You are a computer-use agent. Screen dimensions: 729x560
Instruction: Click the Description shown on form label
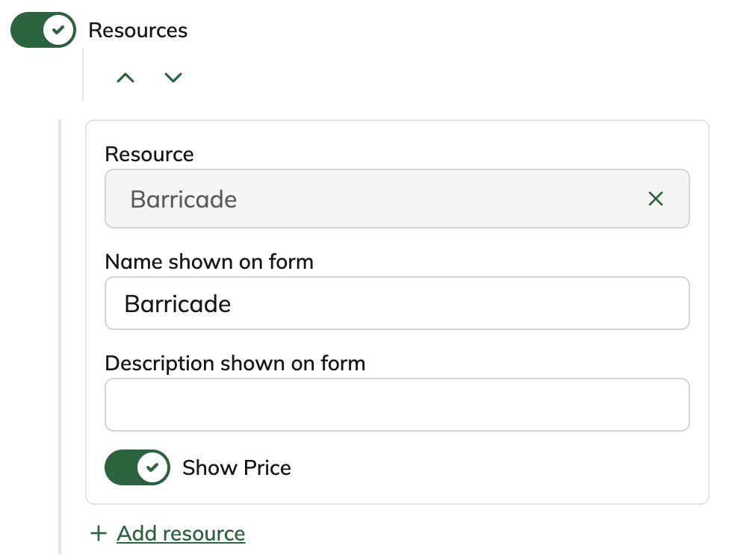(x=235, y=363)
